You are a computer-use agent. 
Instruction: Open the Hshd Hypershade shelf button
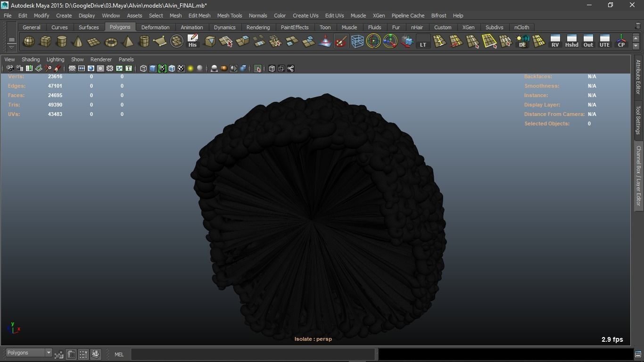click(571, 41)
